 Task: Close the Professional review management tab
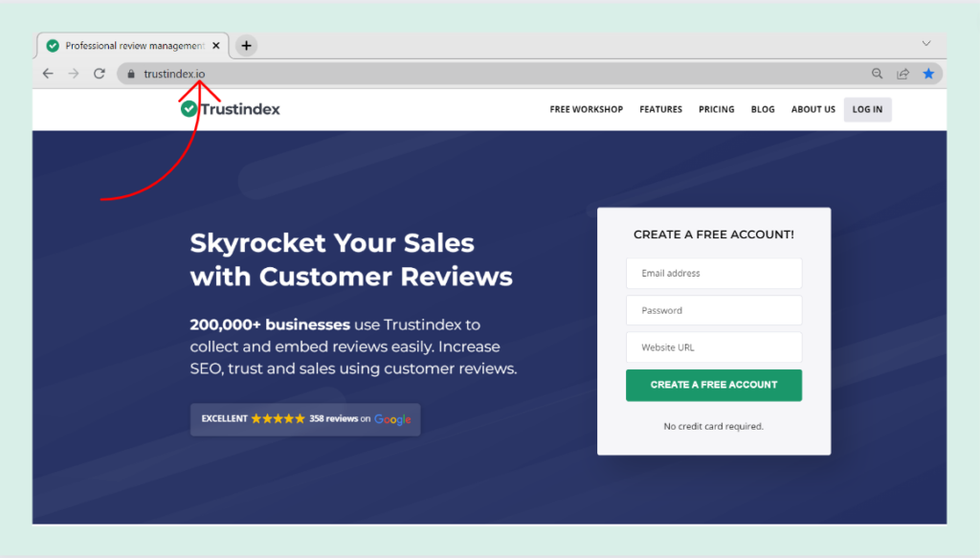(x=216, y=45)
